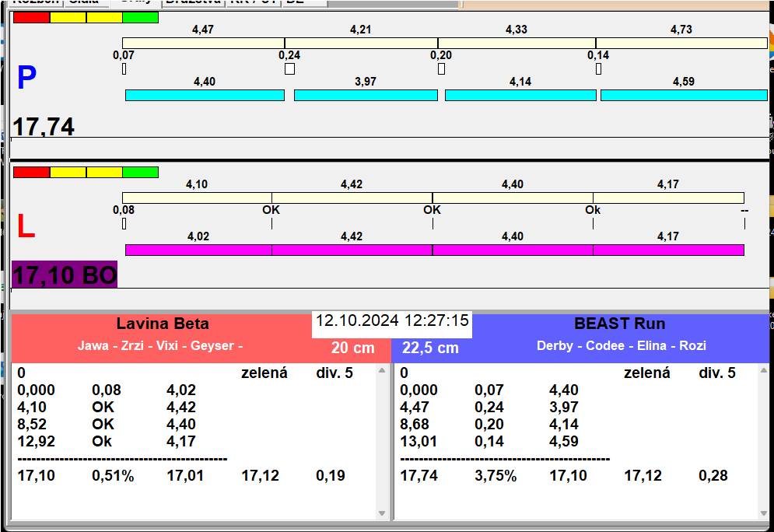Click the red L lane letter
774x532 pixels.
[x=26, y=227]
